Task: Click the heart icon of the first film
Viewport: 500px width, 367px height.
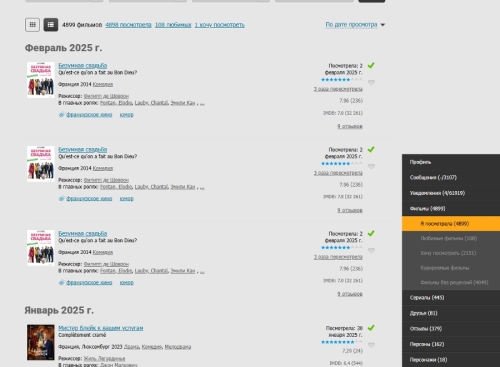Action: (371, 83)
